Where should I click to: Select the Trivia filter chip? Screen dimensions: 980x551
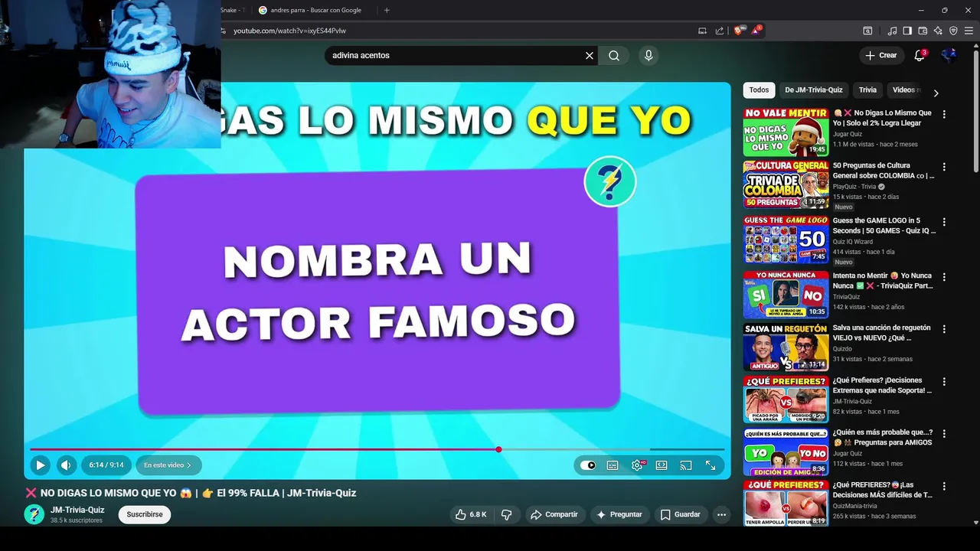coord(867,90)
